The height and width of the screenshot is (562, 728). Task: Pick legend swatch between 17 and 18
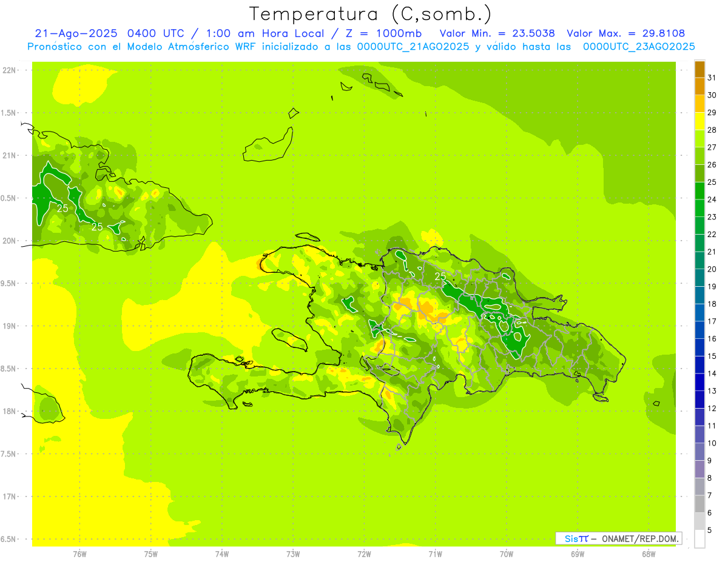click(x=699, y=312)
